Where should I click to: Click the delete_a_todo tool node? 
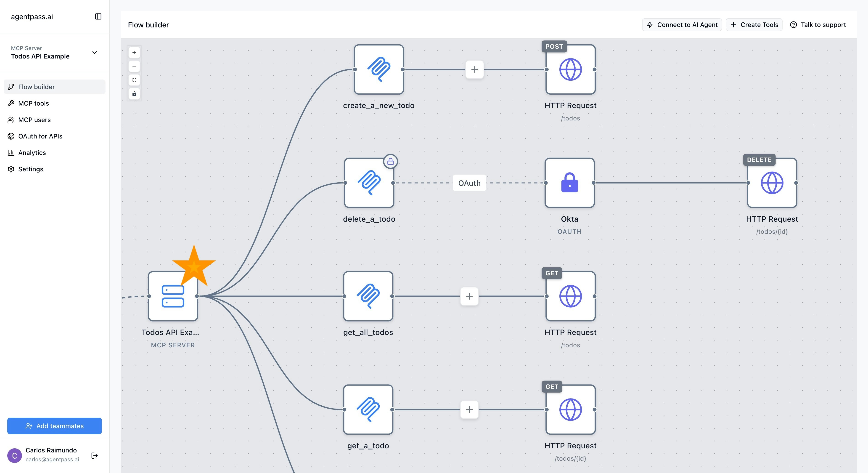369,183
